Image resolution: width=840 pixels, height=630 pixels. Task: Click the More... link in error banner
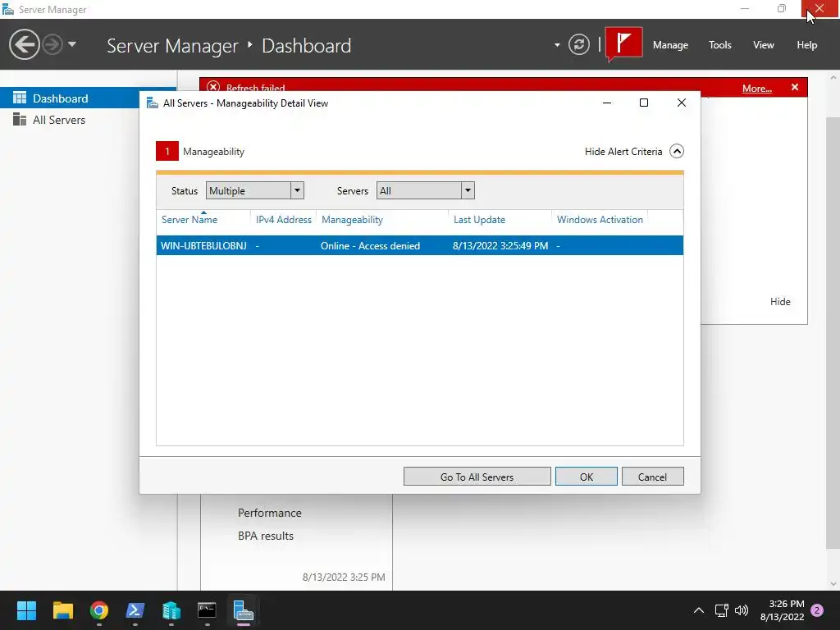tap(756, 89)
